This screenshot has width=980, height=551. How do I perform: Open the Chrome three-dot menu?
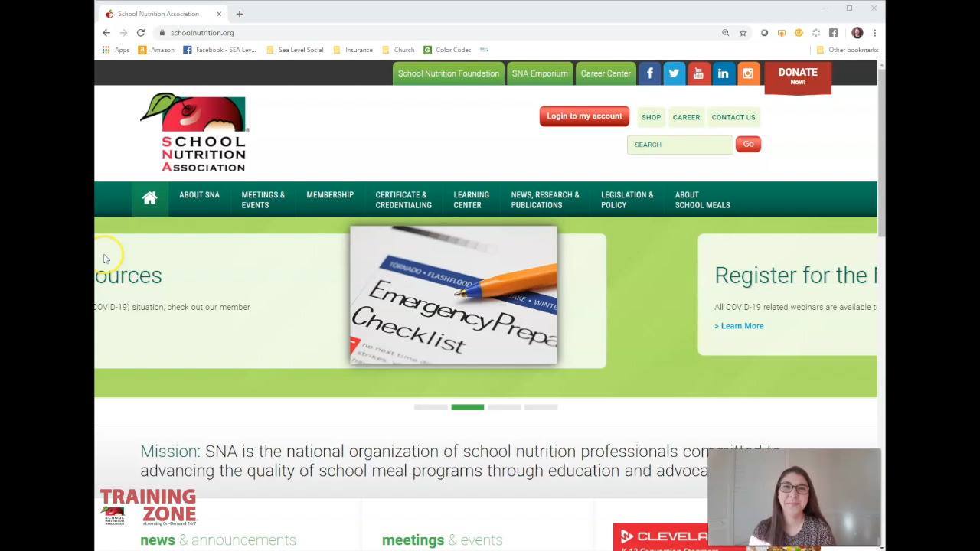point(874,33)
